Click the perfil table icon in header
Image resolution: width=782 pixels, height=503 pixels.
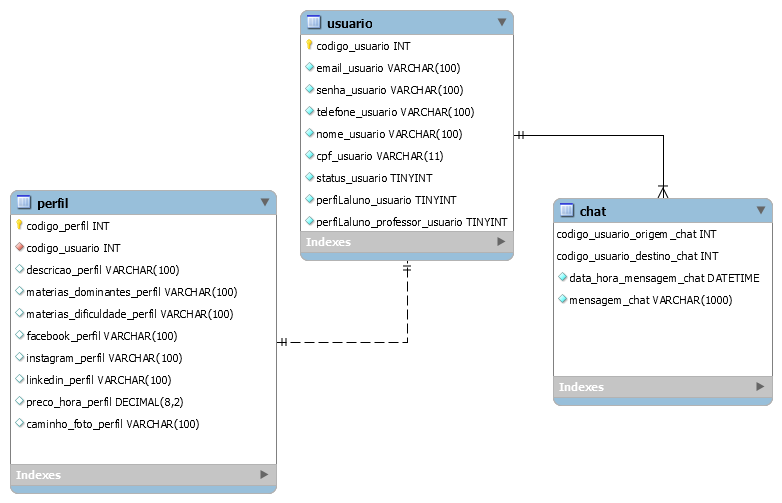click(24, 202)
